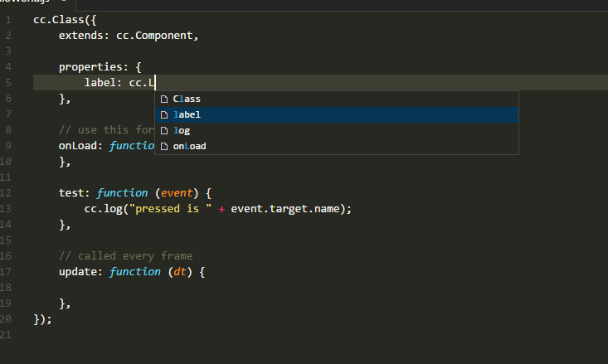Click the icon beside the log suggestion
The height and width of the screenshot is (364, 608).
click(164, 131)
